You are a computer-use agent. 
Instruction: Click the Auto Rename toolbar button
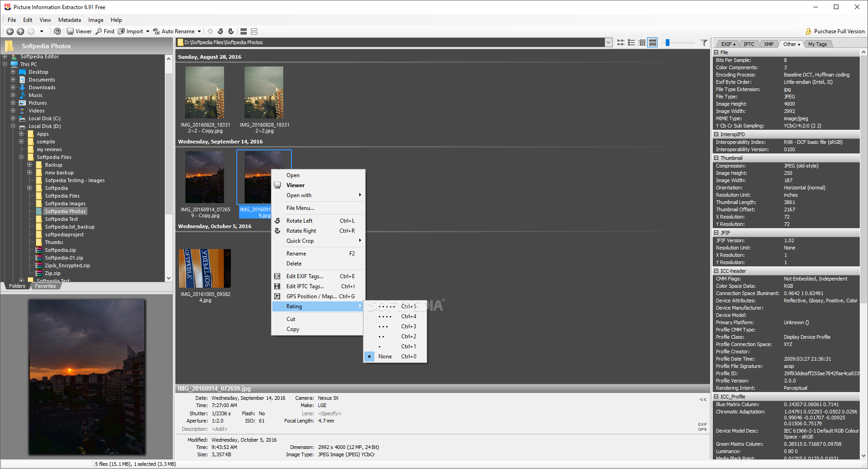coord(174,31)
